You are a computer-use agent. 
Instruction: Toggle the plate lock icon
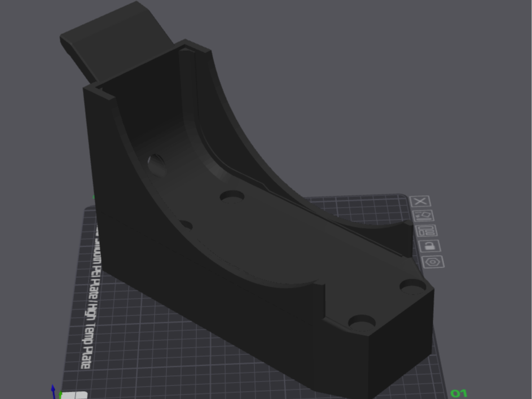429,246
